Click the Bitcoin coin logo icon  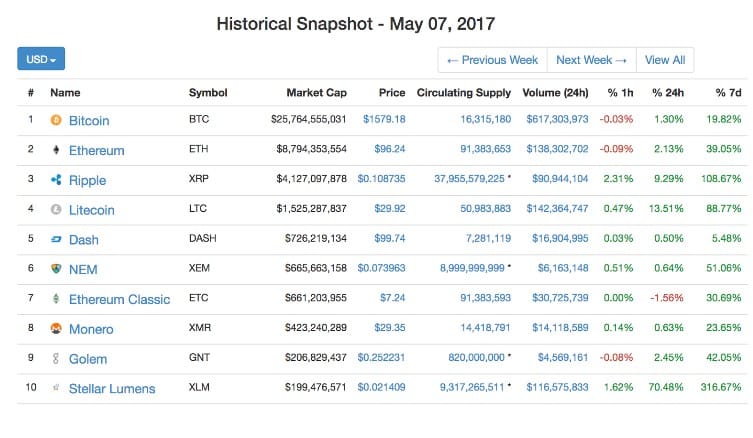(56, 120)
